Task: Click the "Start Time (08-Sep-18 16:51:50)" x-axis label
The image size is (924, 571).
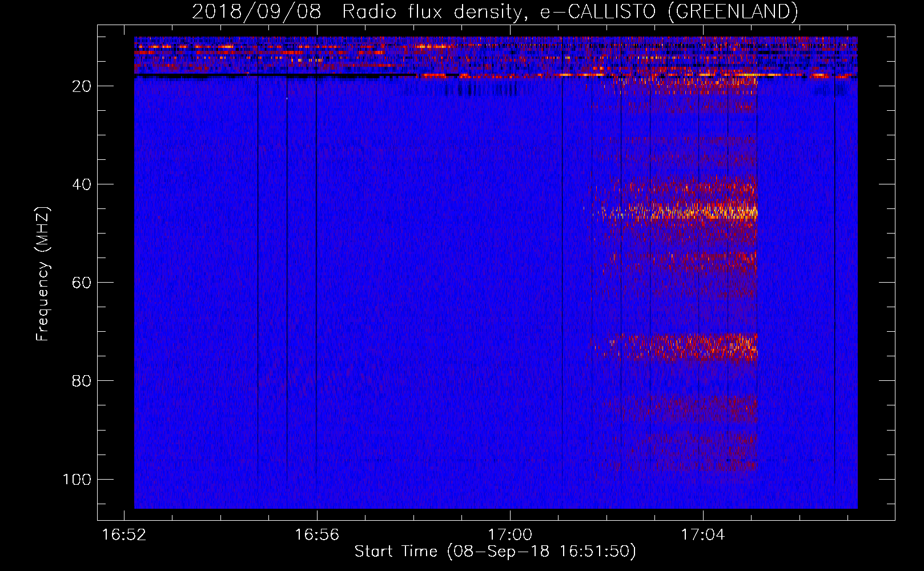Action: pyautogui.click(x=495, y=552)
